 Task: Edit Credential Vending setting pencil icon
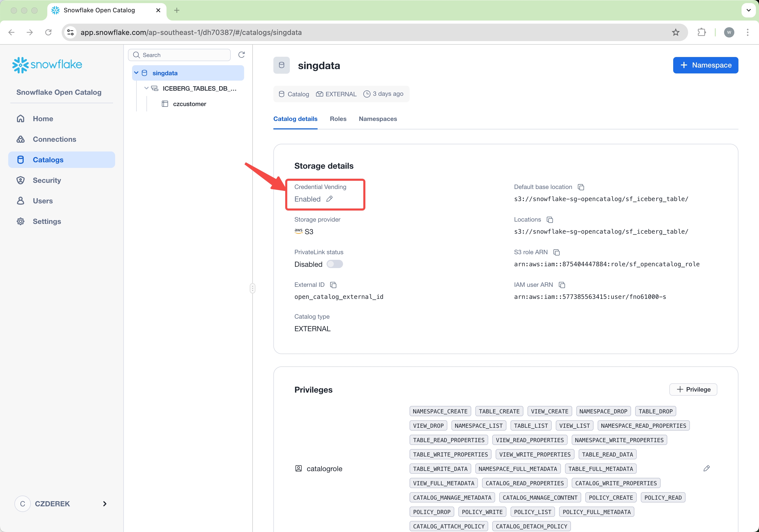click(329, 199)
